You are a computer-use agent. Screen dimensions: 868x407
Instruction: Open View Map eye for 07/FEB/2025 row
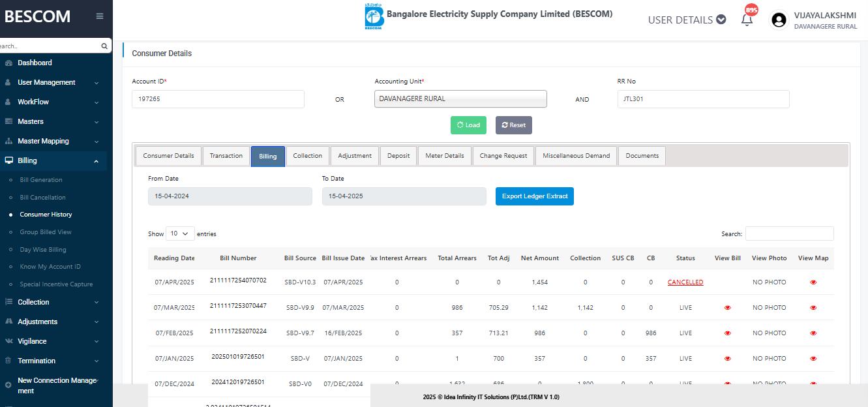(813, 333)
